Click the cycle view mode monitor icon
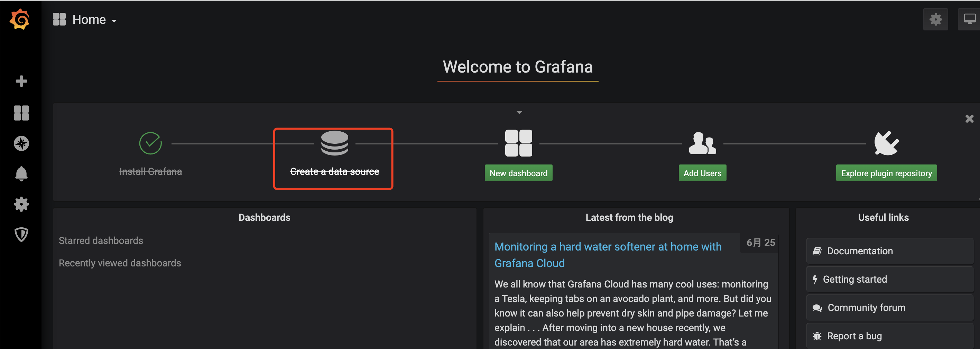 point(969,19)
